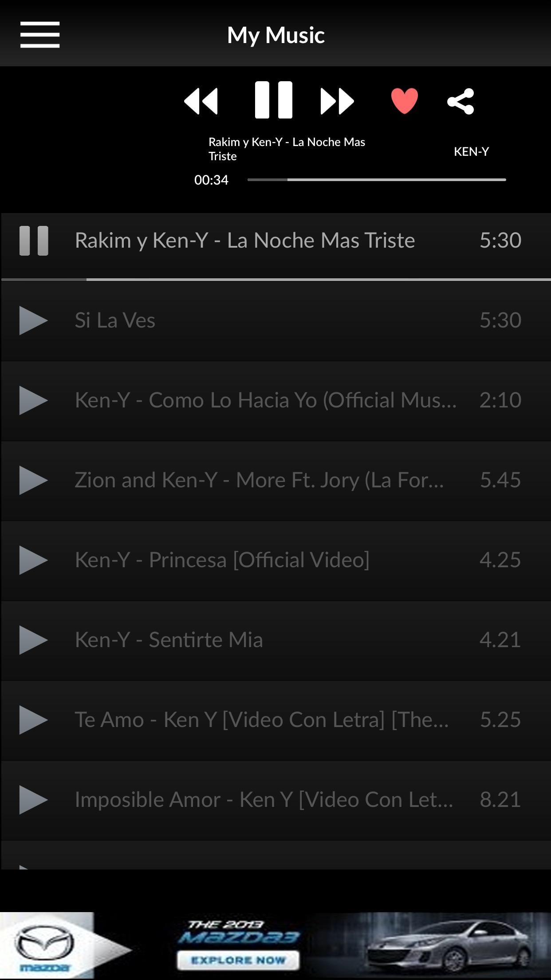Play Te Amo Ken Y track
551x980 pixels.
coord(34,720)
